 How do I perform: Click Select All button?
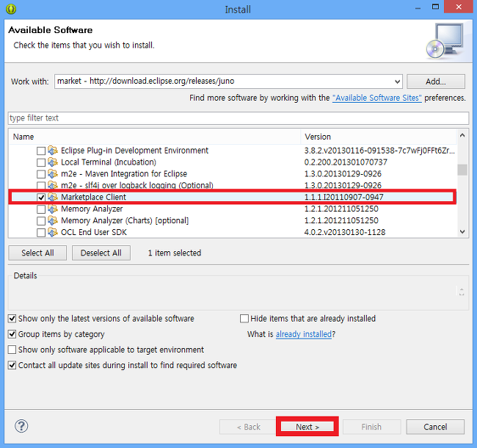37,253
